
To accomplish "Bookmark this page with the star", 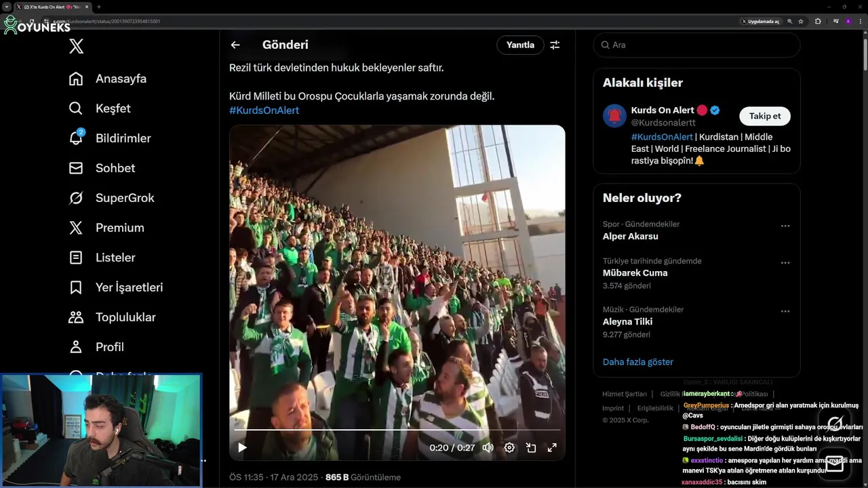I will pyautogui.click(x=801, y=21).
